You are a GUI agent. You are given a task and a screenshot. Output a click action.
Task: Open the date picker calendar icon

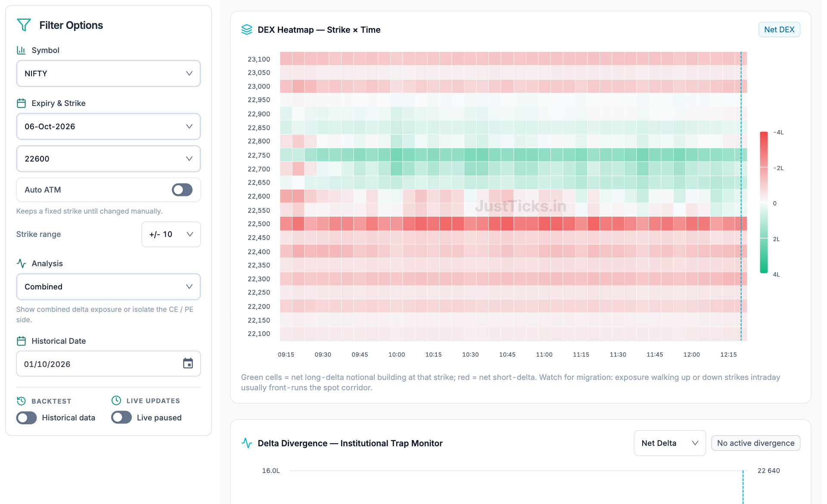point(188,364)
